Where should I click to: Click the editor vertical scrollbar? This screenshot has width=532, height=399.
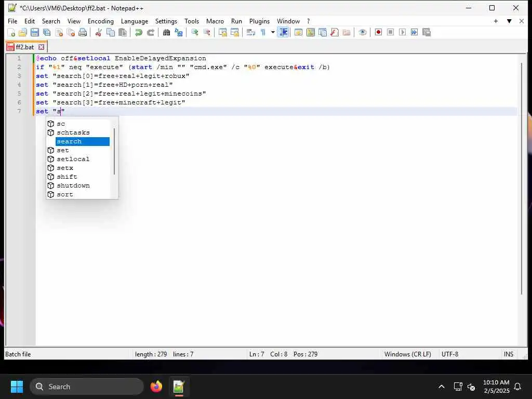pyautogui.click(x=522, y=179)
